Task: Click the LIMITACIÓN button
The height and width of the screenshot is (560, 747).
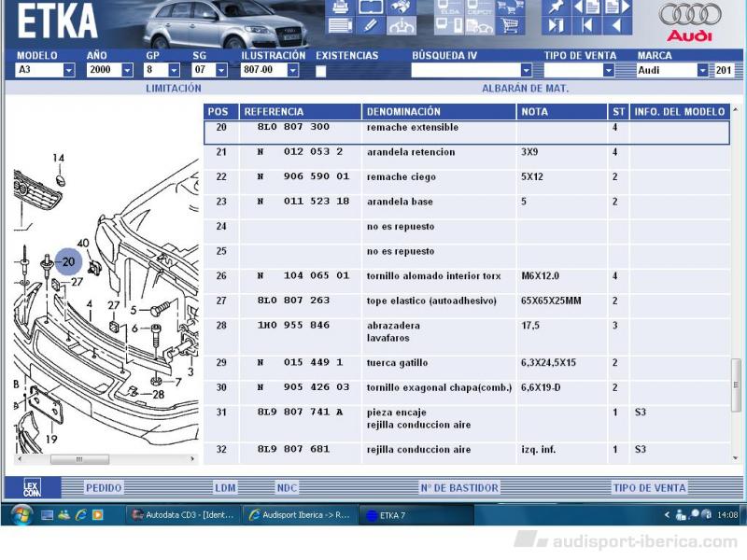Action: (x=174, y=88)
